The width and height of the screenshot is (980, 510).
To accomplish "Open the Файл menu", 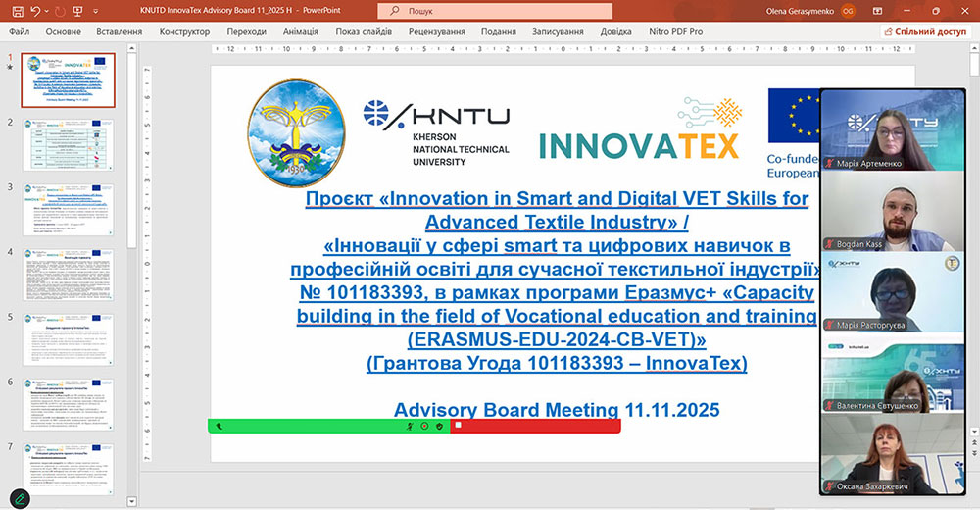I will [19, 31].
